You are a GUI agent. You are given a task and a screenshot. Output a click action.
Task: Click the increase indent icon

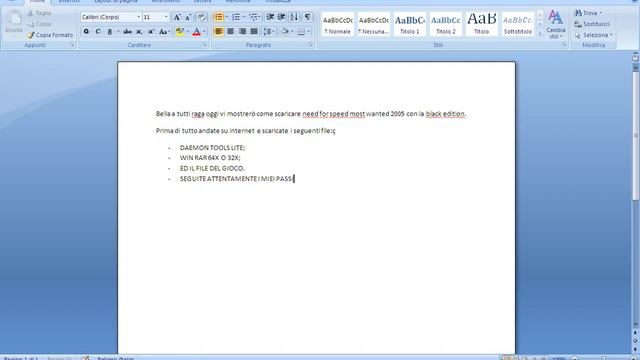[281, 17]
